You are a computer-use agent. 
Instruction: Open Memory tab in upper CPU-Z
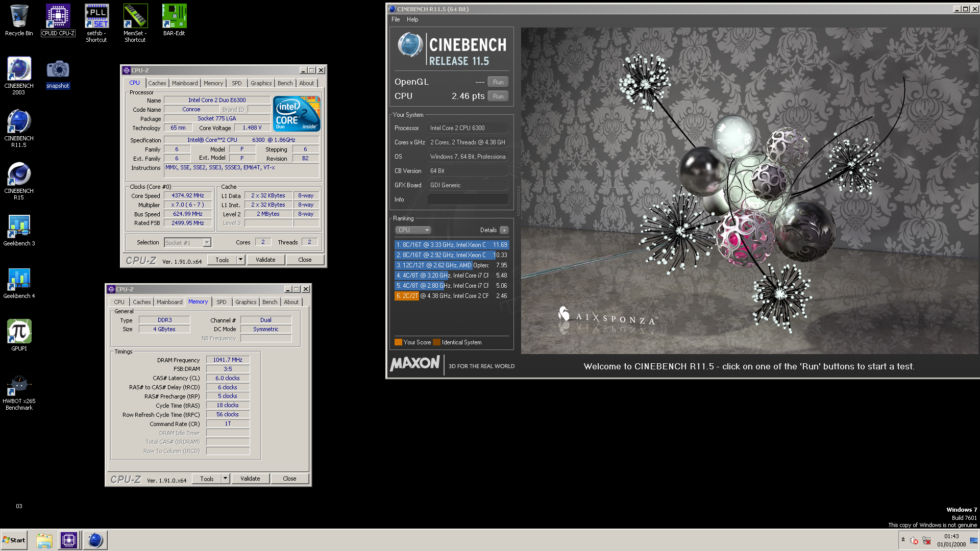pyautogui.click(x=213, y=83)
